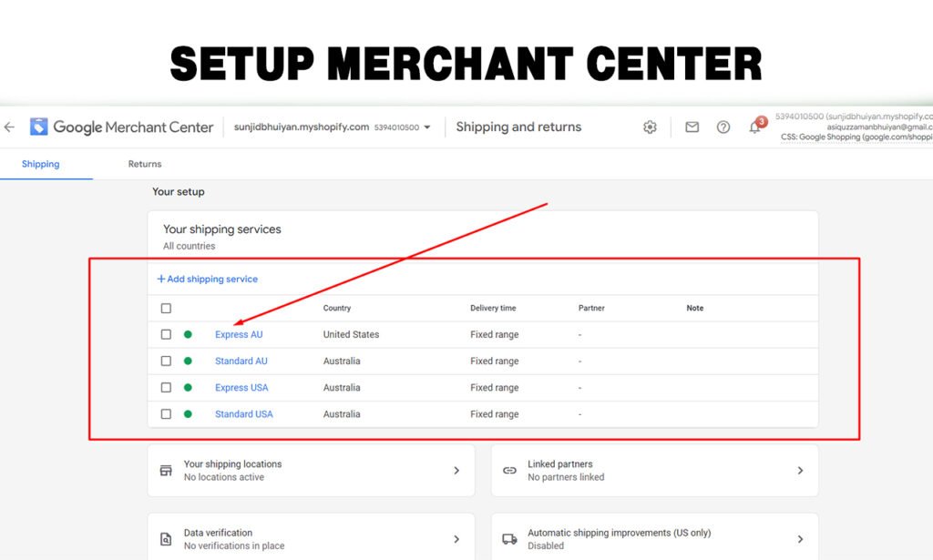Expand Data verification chevron
The width and height of the screenshot is (933, 560).
[x=456, y=539]
